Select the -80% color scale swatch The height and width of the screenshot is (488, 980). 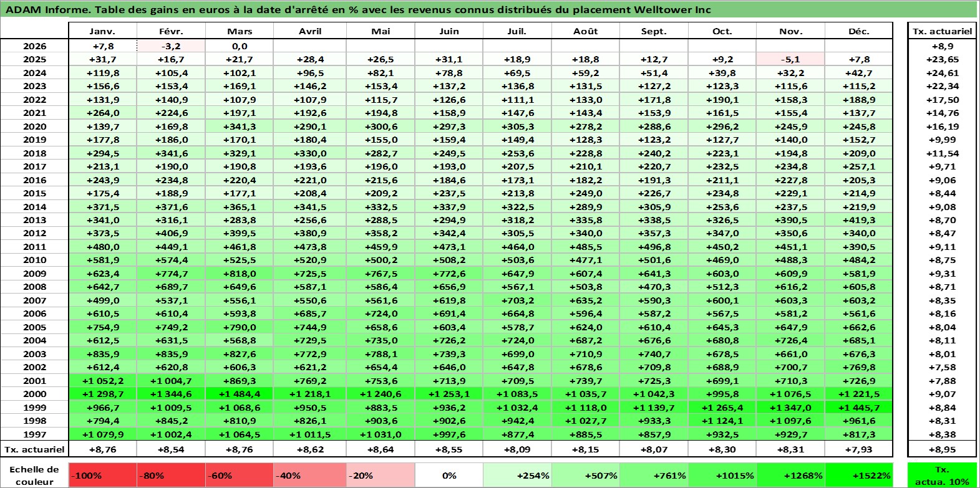[x=172, y=476]
